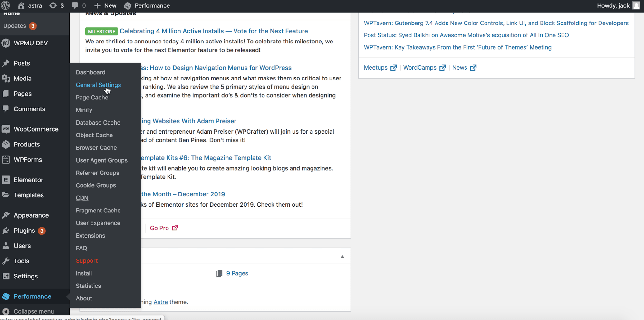Open the Month – December 2019 showcase link
The image size is (644, 320).
pos(183,194)
